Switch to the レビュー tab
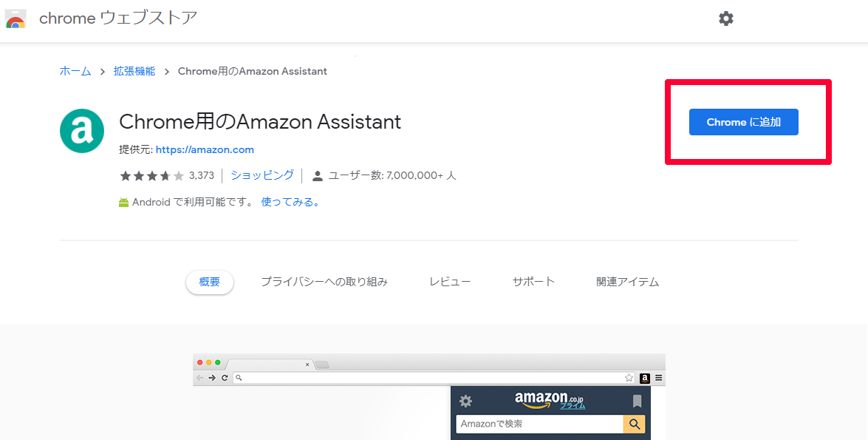 coord(450,282)
